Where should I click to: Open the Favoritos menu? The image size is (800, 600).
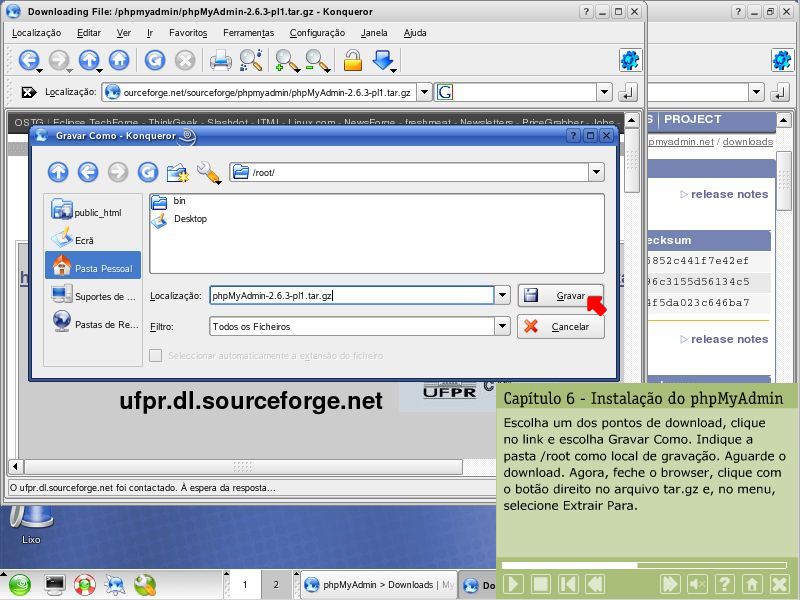point(188,32)
